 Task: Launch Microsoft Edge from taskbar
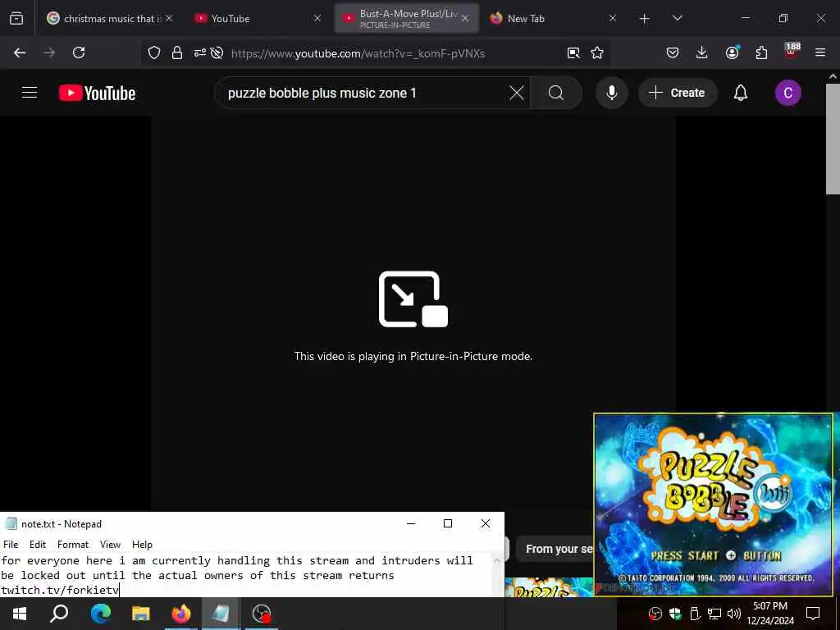pyautogui.click(x=100, y=614)
